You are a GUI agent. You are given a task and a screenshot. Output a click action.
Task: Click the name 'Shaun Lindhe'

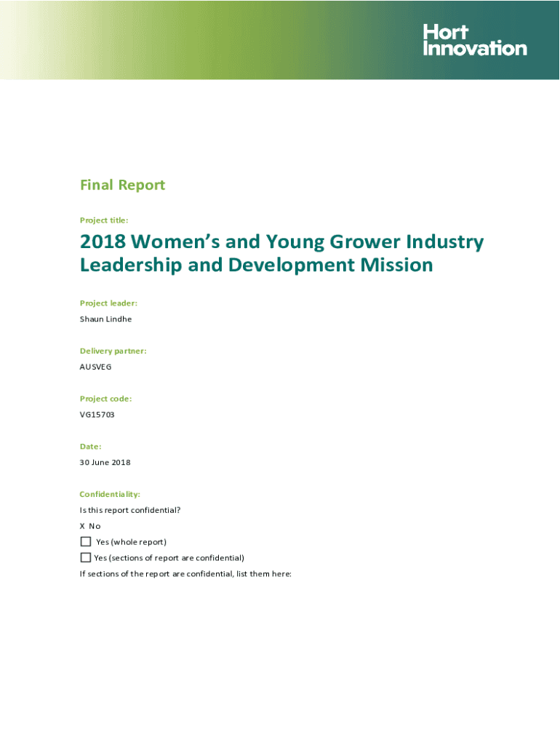point(105,319)
